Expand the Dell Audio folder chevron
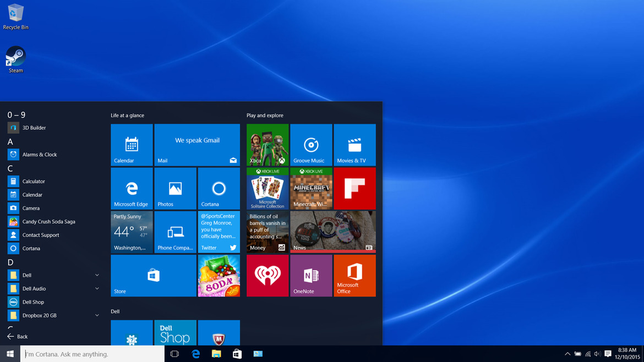The image size is (644, 362). [x=97, y=288]
